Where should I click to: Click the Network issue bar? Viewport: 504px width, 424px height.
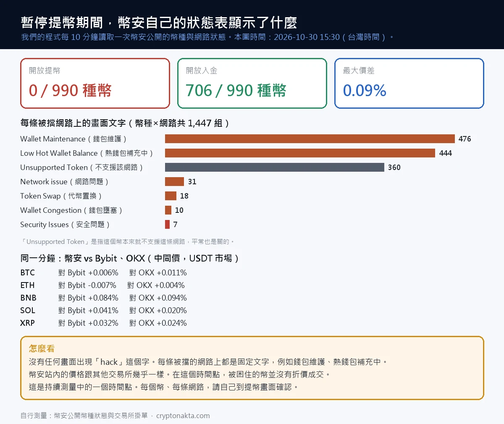[174, 182]
